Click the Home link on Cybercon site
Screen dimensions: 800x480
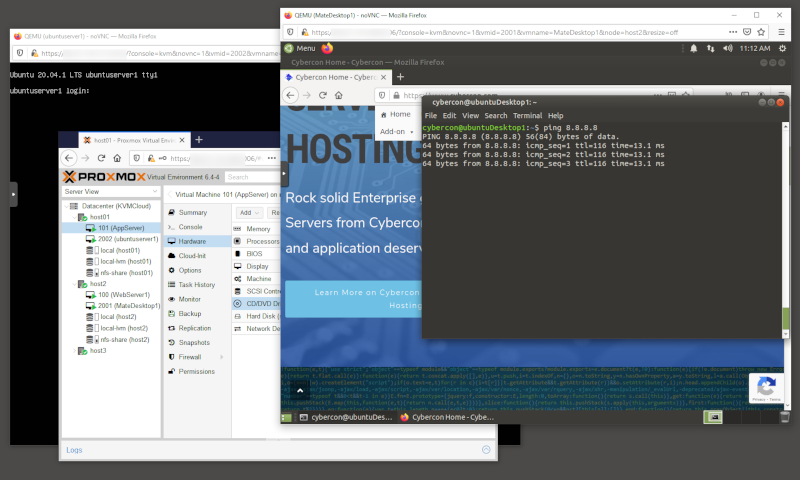tap(396, 115)
